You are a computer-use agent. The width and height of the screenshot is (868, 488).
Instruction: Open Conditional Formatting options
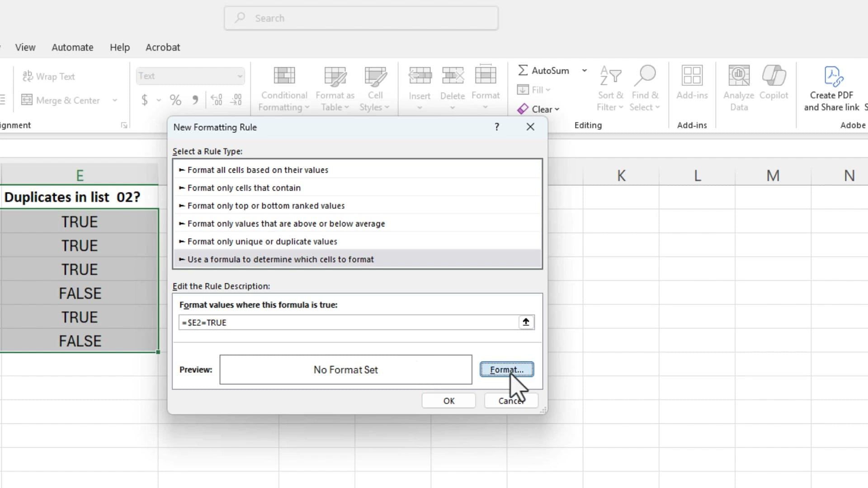click(x=283, y=88)
